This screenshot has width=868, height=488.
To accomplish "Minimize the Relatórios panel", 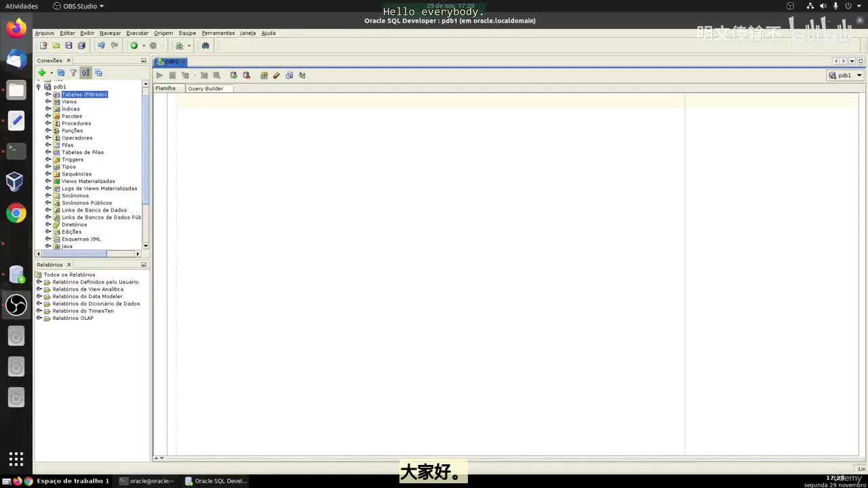I will [x=143, y=264].
